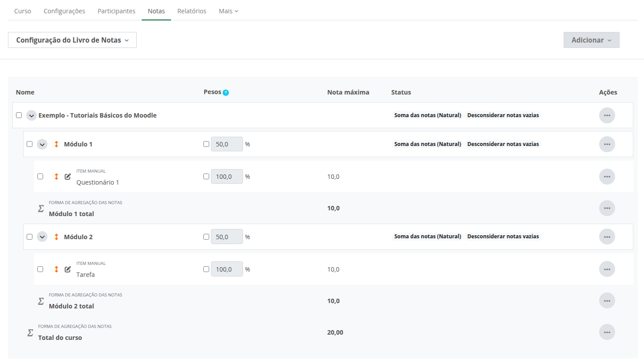This screenshot has height=363, width=644.
Task: Click the move icon for Módulo 2
Action: (56, 237)
